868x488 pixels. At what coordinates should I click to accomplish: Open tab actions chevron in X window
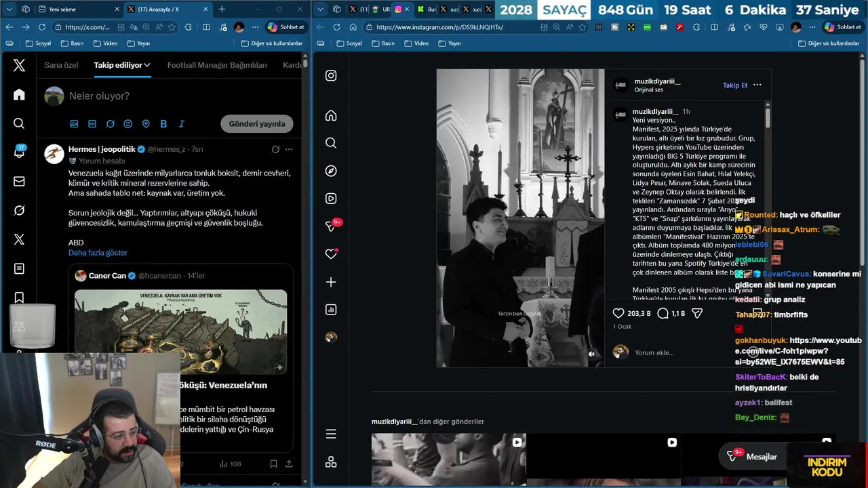point(9,9)
